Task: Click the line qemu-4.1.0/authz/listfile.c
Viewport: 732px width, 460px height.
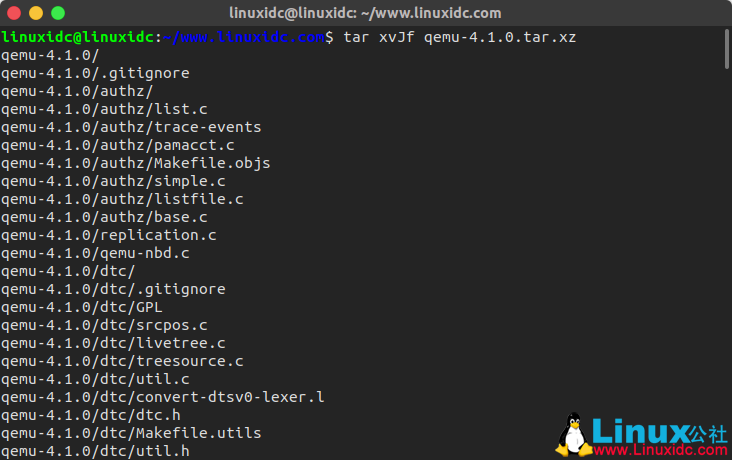Action: click(122, 199)
